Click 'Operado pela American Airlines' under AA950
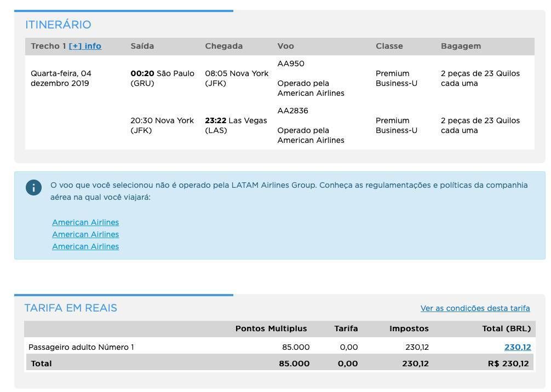 (x=311, y=88)
